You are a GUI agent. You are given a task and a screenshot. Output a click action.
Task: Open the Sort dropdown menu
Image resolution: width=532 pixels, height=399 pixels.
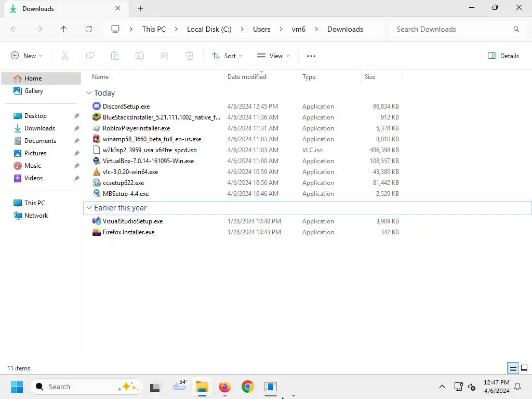227,56
